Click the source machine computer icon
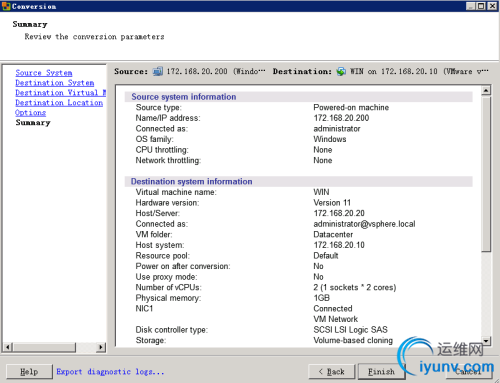 [157, 71]
